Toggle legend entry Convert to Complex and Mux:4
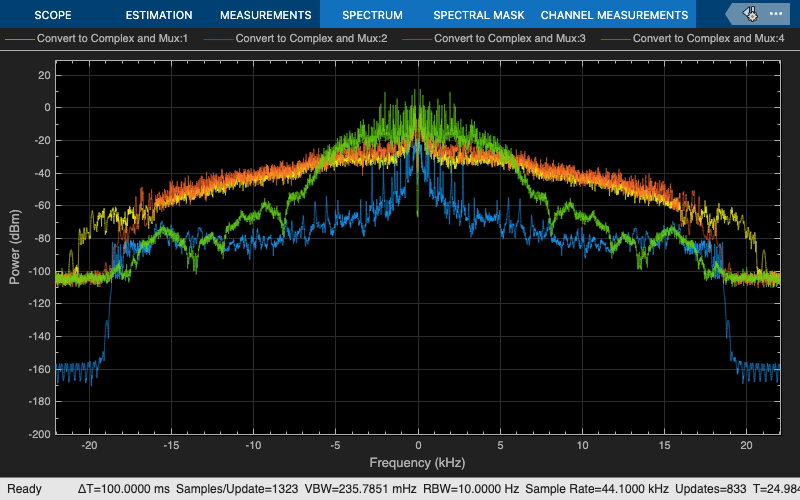 (708, 39)
